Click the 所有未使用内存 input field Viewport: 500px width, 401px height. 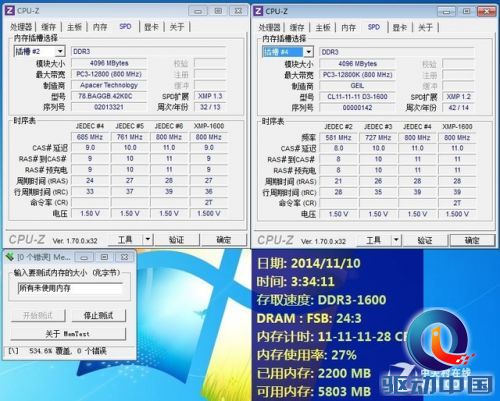pos(70,288)
